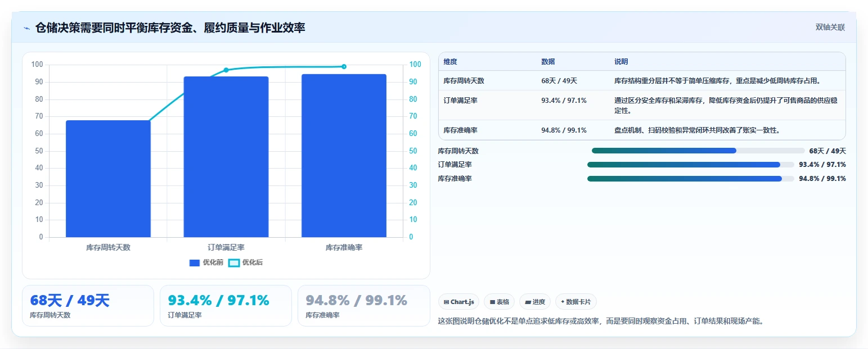Select the Chart.js tag

click(x=458, y=302)
